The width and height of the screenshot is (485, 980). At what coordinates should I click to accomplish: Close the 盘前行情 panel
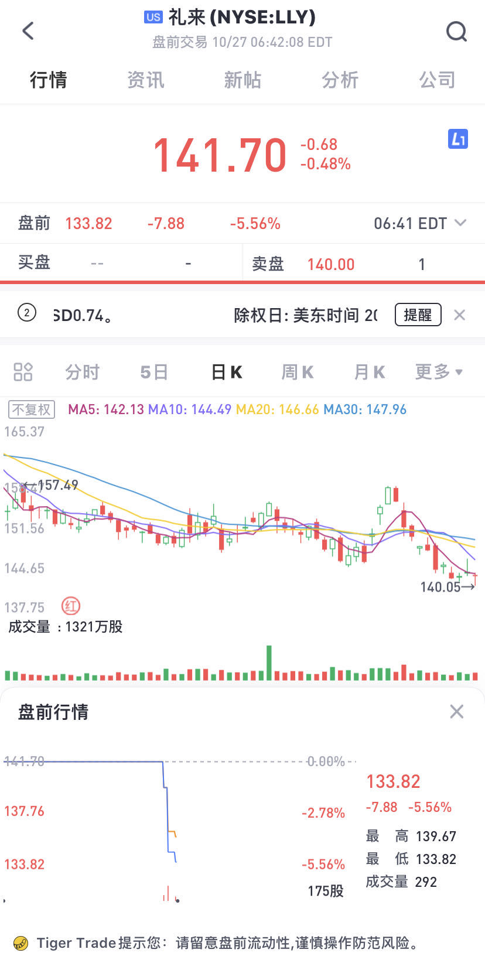[456, 711]
